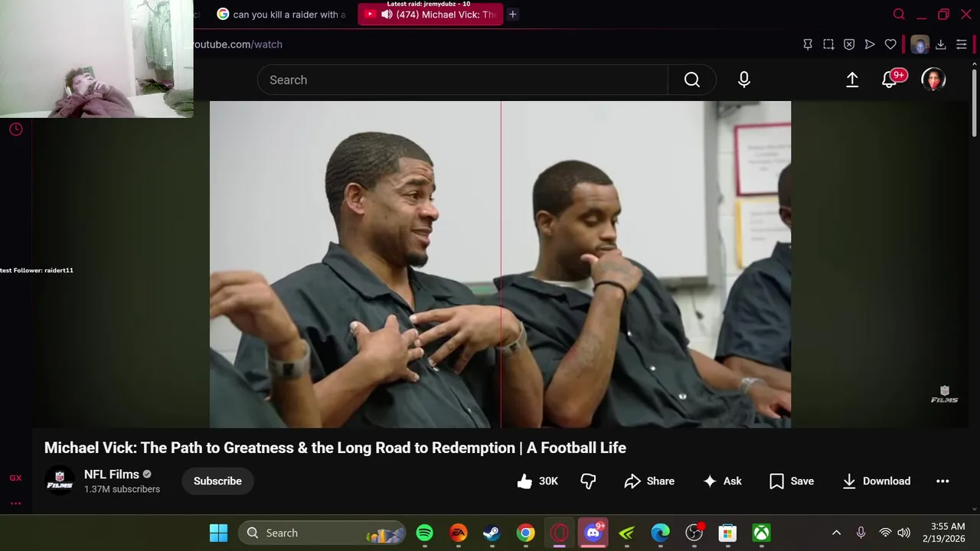Open sidebar three-dot setup menu
980x551 pixels.
[x=15, y=504]
